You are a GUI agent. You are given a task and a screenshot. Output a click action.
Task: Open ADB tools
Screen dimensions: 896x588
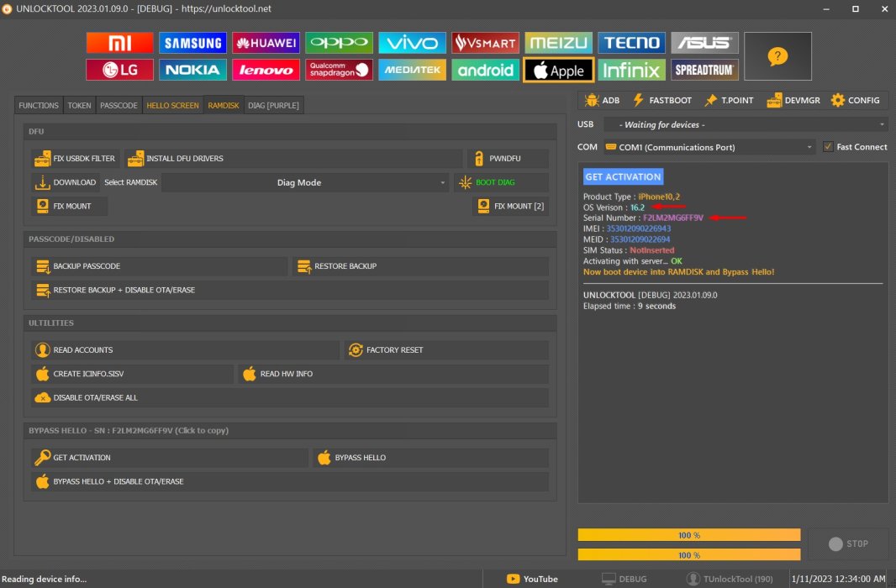coord(603,101)
